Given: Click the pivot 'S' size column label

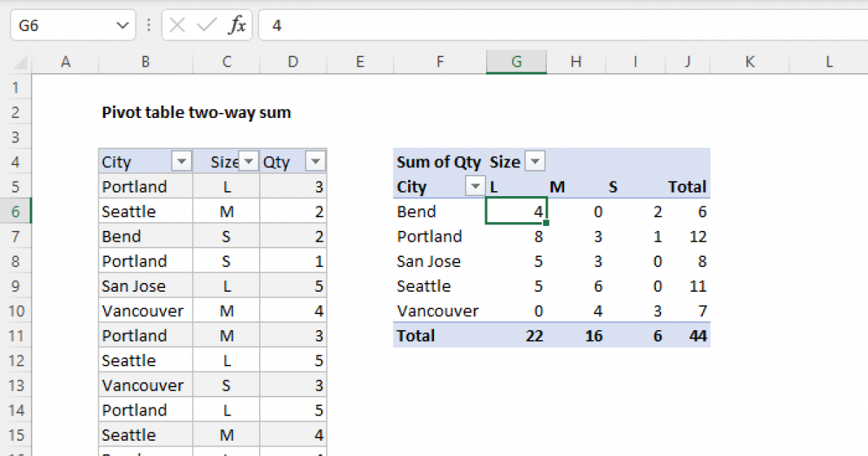Looking at the screenshot, I should [613, 187].
